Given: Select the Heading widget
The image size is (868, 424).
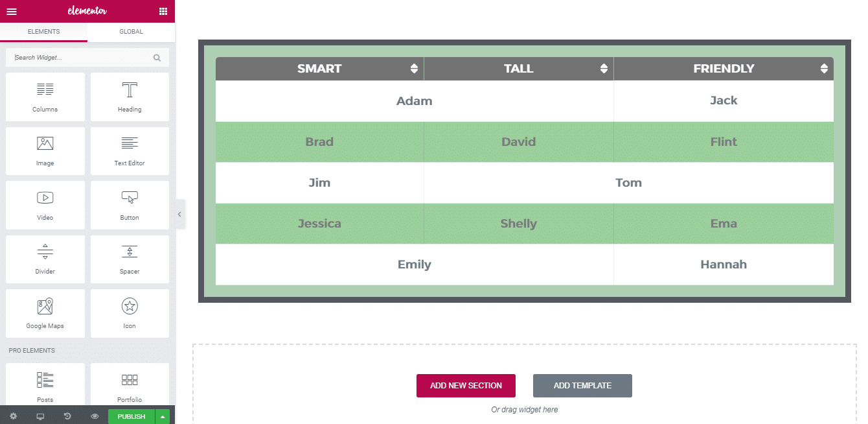Looking at the screenshot, I should pyautogui.click(x=130, y=97).
